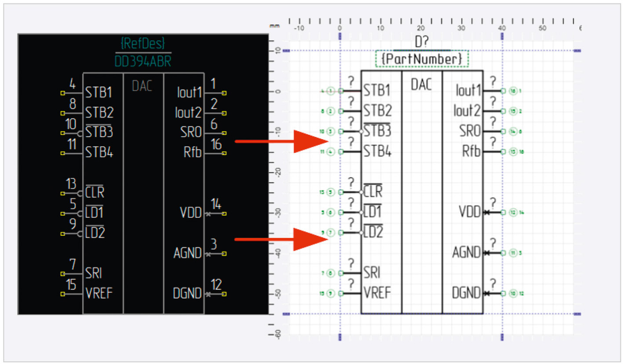Image resolution: width=623 pixels, height=364 pixels.
Task: Select the Iout1 pin name in the black panel
Action: (x=189, y=93)
